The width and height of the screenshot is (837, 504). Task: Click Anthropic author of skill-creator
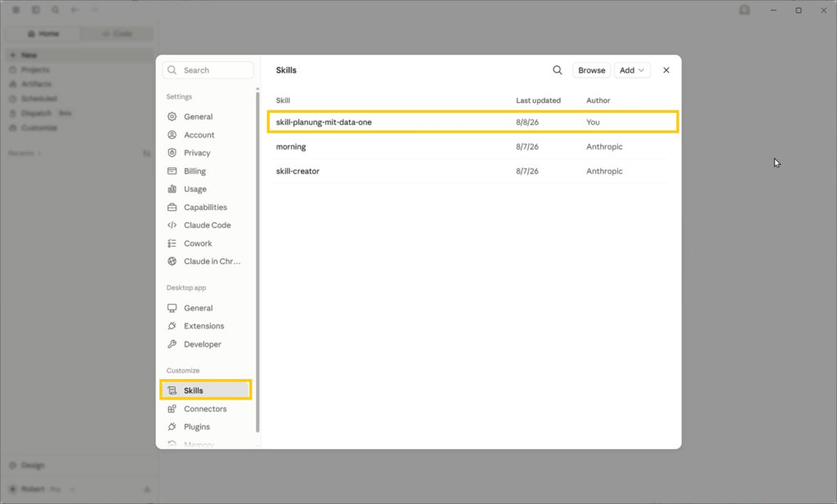pyautogui.click(x=604, y=172)
